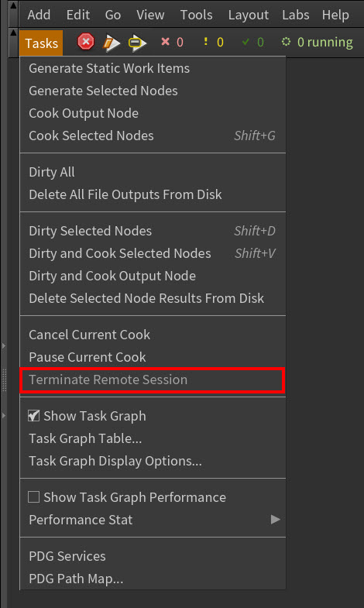Collapse the pane using top-left arrow
The image size is (364, 608).
point(13,6)
